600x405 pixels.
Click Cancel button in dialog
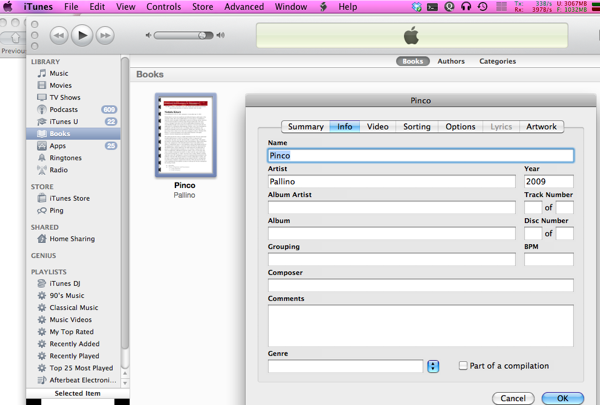pyautogui.click(x=513, y=398)
